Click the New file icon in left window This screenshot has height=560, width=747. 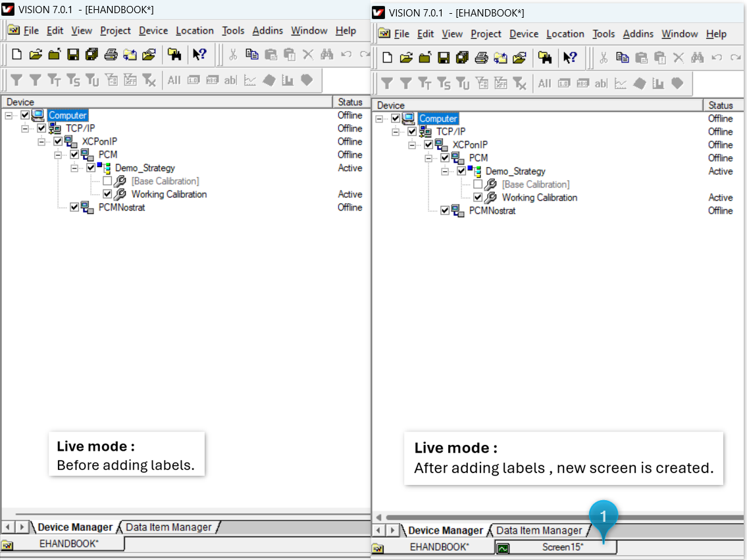coord(17,55)
